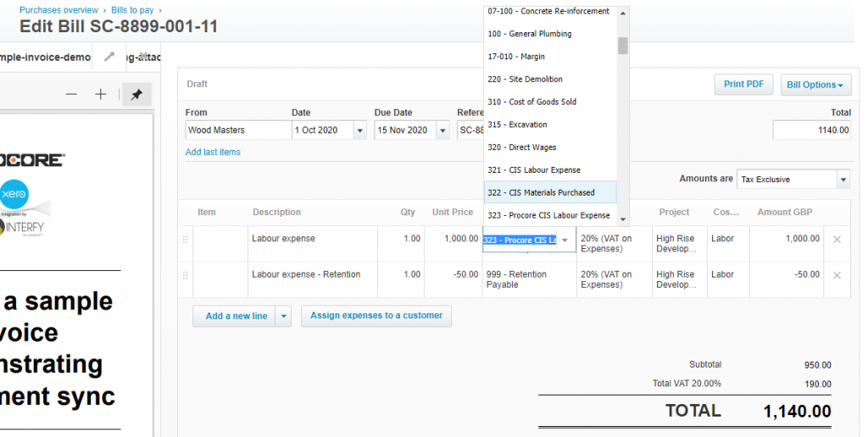Follow the Add last items link
Viewport: 868px width, 437px height.
click(x=213, y=152)
